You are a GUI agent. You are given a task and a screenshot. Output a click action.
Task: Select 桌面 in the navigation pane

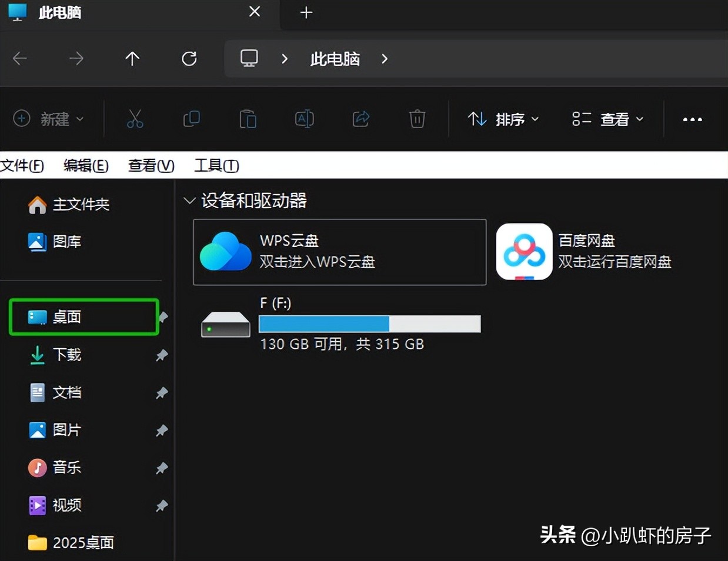point(66,317)
